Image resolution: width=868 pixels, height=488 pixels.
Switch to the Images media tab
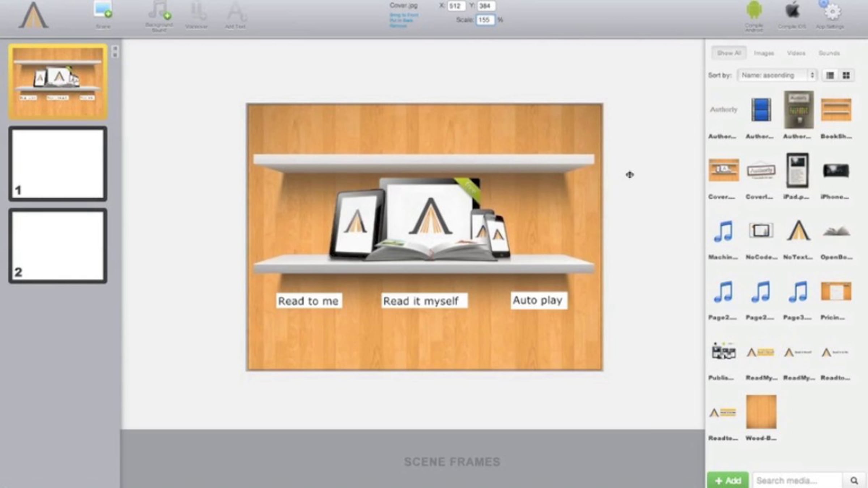point(764,53)
